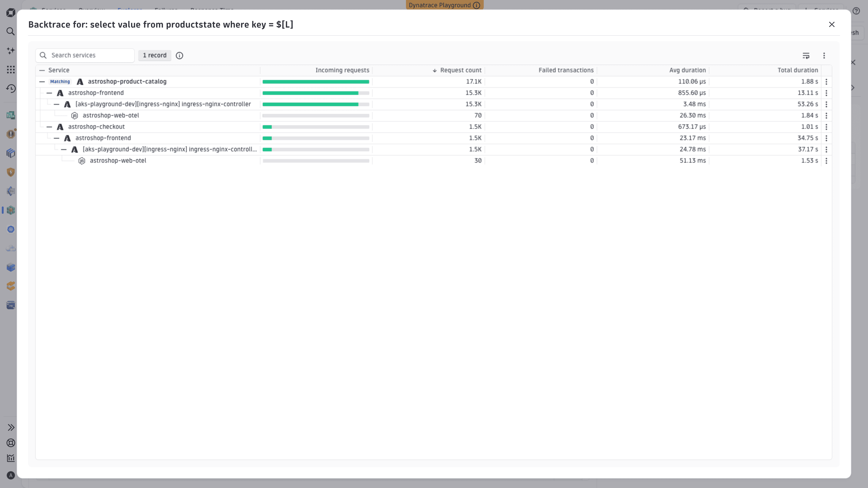Collapse the astroshop-product-catalog row

coord(42,82)
